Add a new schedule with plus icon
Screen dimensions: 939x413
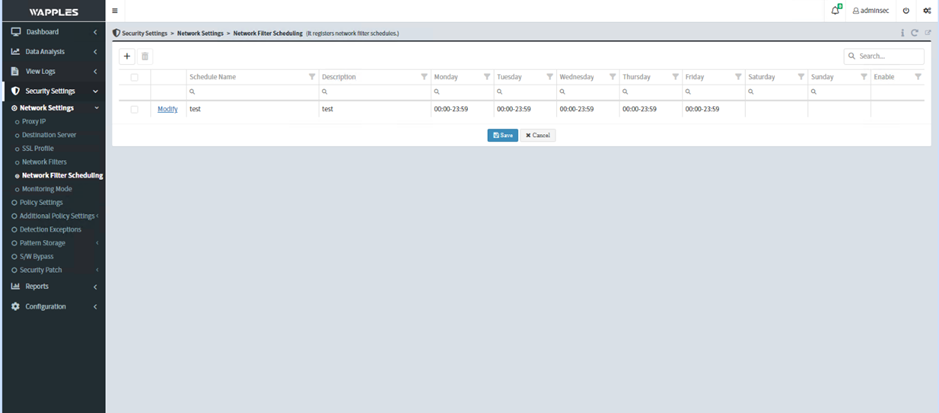tap(127, 57)
